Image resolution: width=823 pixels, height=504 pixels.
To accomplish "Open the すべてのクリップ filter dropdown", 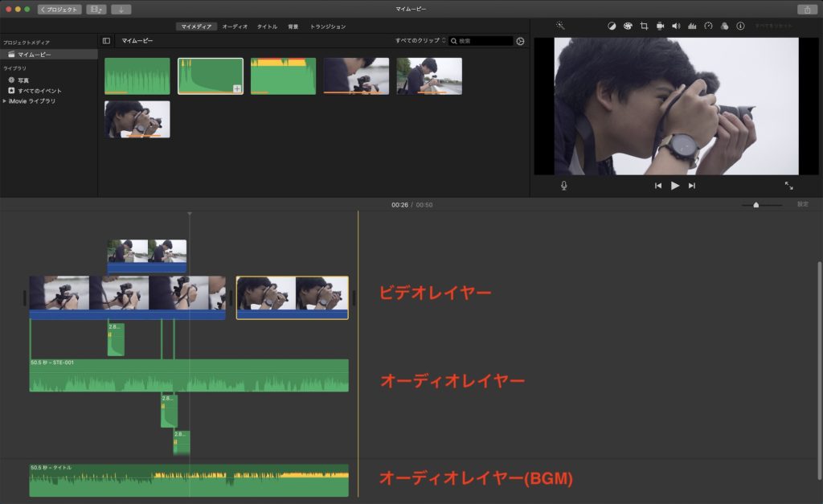I will [420, 40].
